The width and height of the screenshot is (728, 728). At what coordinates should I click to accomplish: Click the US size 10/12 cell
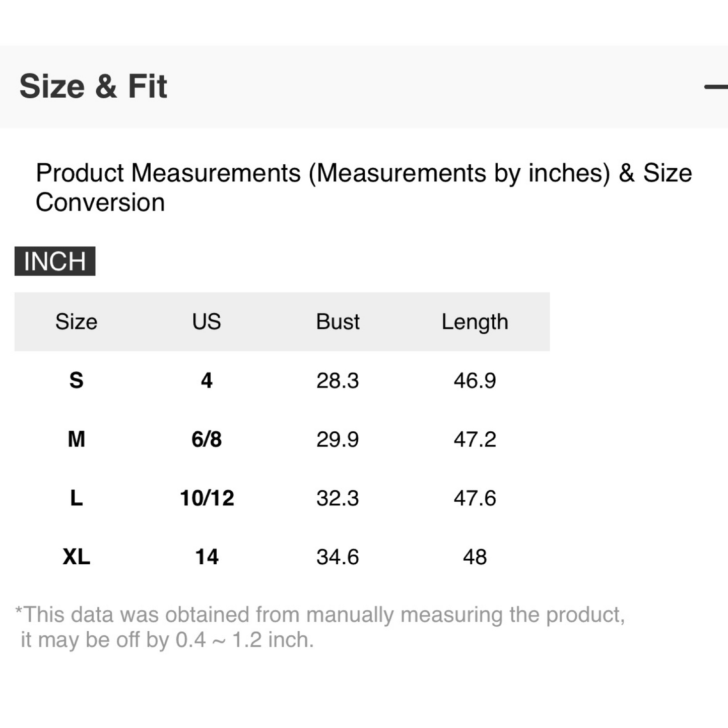point(207,498)
